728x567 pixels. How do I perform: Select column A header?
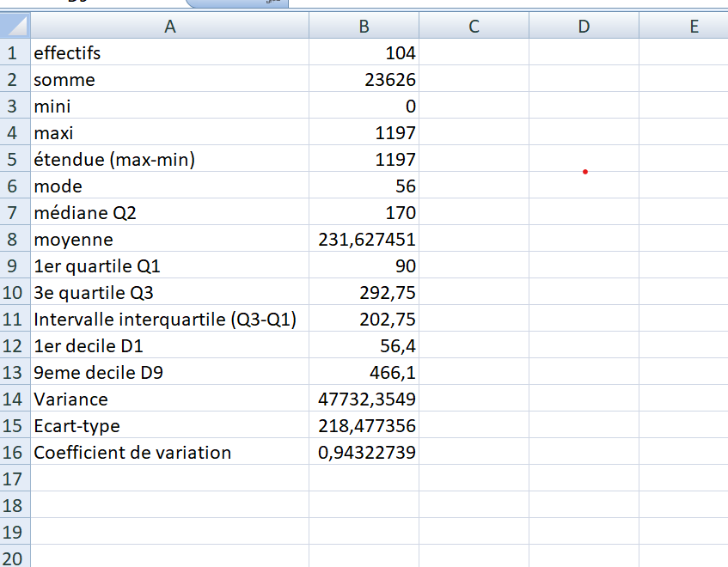169,27
